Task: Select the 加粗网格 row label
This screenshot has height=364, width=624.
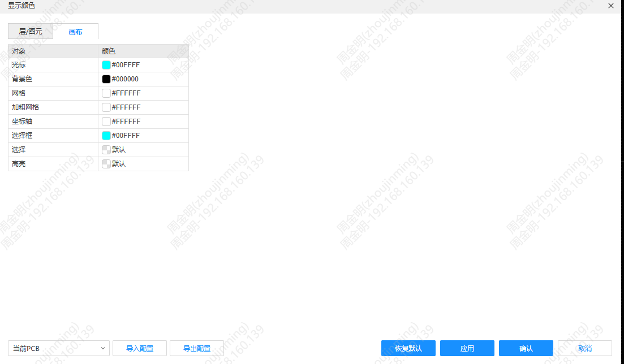Action: click(x=25, y=107)
